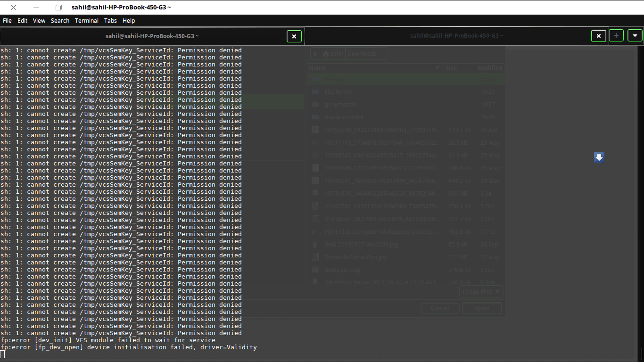Click Open to open the selected file

pyautogui.click(x=482, y=308)
